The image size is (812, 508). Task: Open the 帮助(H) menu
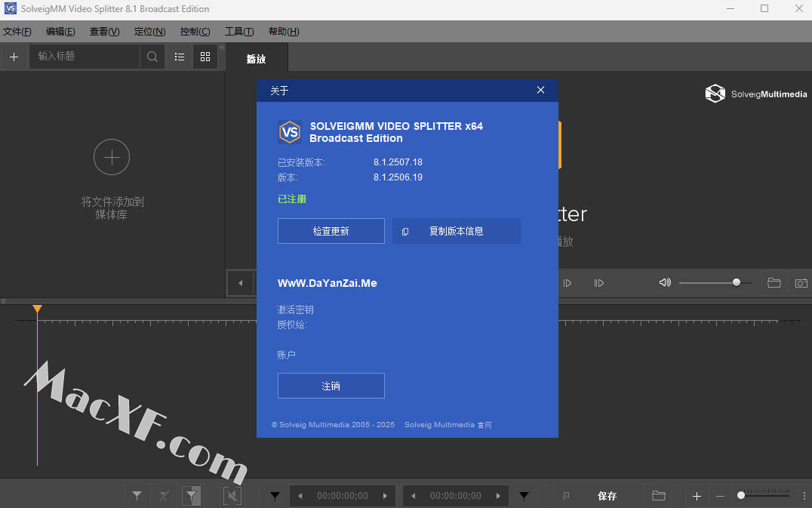tap(284, 32)
